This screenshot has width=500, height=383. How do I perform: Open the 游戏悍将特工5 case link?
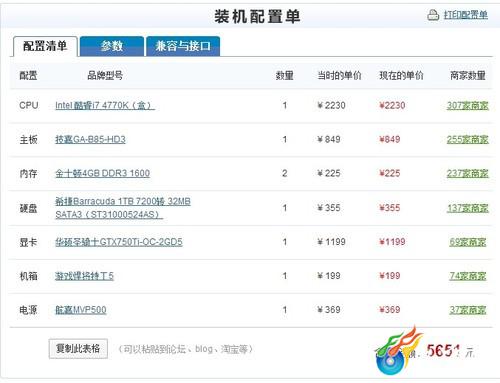pos(84,276)
